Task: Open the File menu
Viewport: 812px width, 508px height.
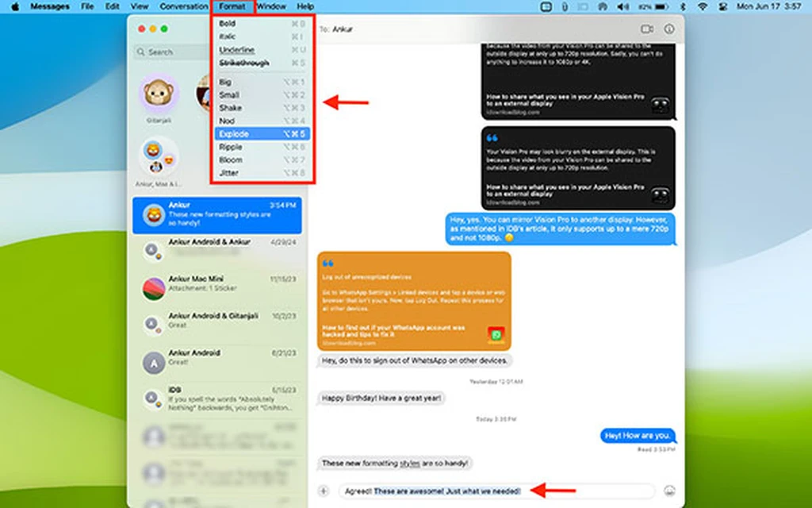Action: tap(87, 6)
